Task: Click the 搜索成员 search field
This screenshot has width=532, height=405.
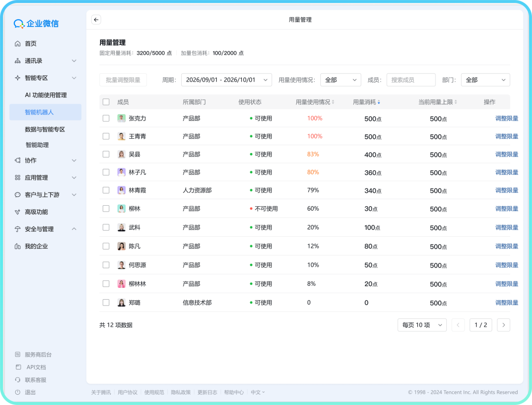Action: [411, 80]
